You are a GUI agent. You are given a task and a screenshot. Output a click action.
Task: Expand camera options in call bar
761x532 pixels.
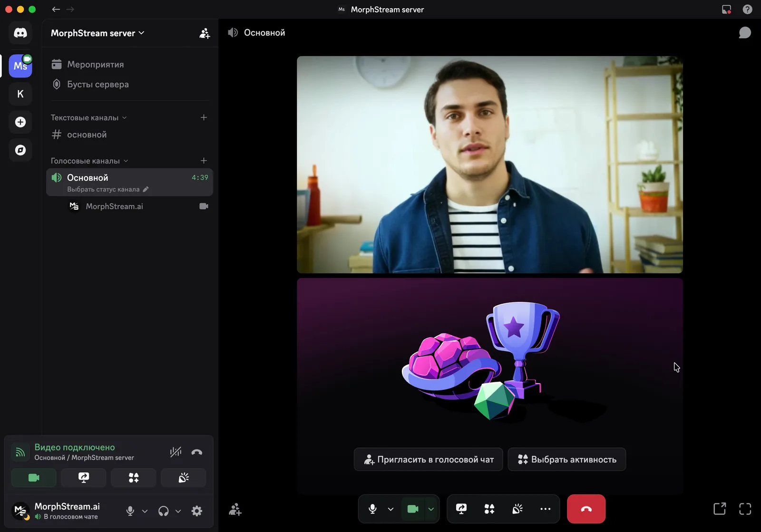[431, 509]
